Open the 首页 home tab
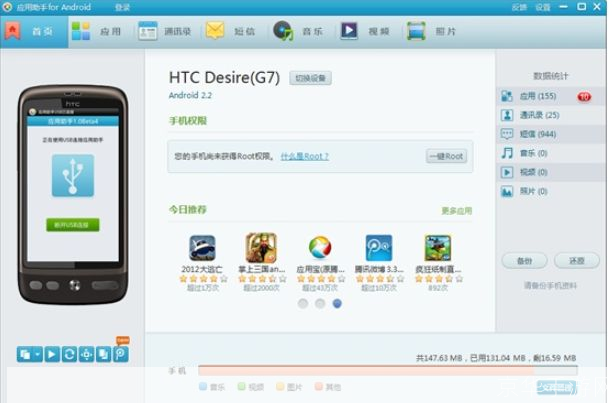Viewport: 612px width, 403px height. pyautogui.click(x=34, y=32)
